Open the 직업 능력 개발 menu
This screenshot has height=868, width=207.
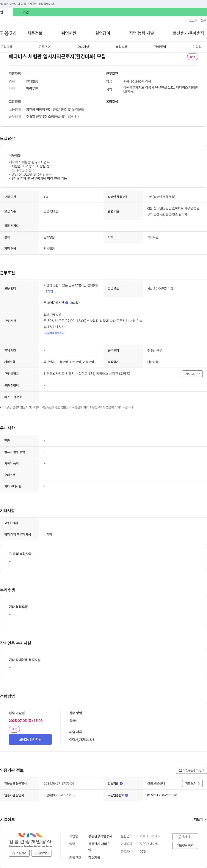[x=141, y=33]
